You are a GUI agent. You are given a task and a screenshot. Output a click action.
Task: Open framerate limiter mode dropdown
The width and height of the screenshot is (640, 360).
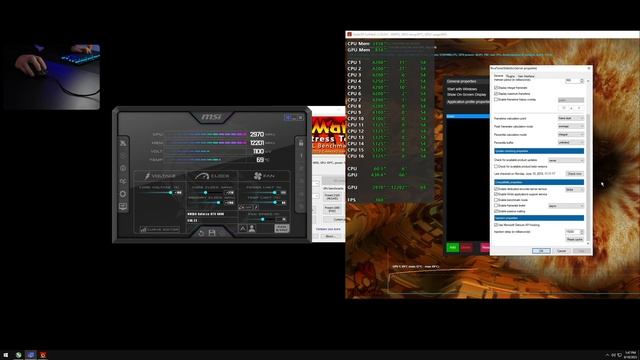[x=566, y=206]
